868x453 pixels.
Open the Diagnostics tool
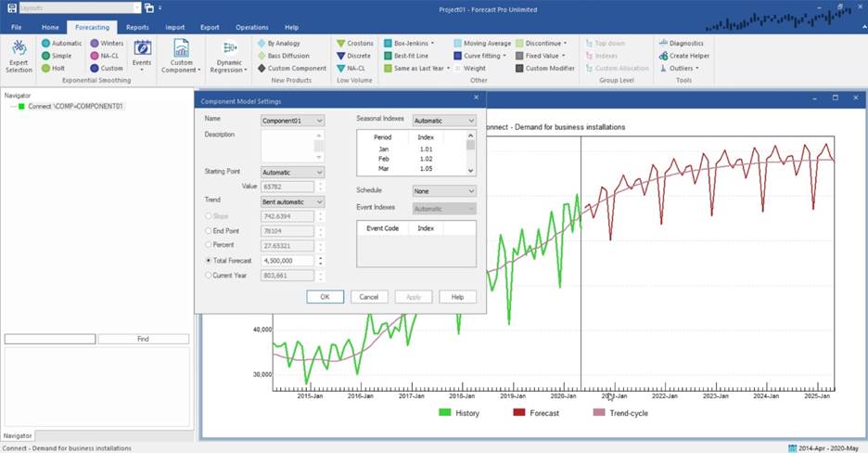point(662,44)
